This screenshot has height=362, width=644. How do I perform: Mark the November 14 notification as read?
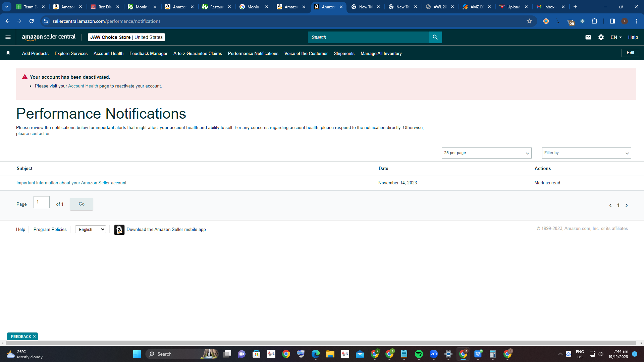pos(547,183)
